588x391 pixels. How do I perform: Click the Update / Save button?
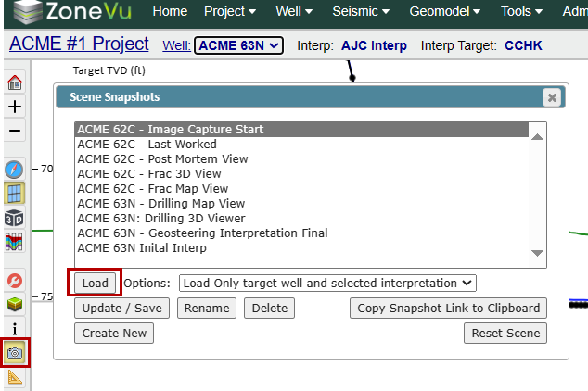121,309
